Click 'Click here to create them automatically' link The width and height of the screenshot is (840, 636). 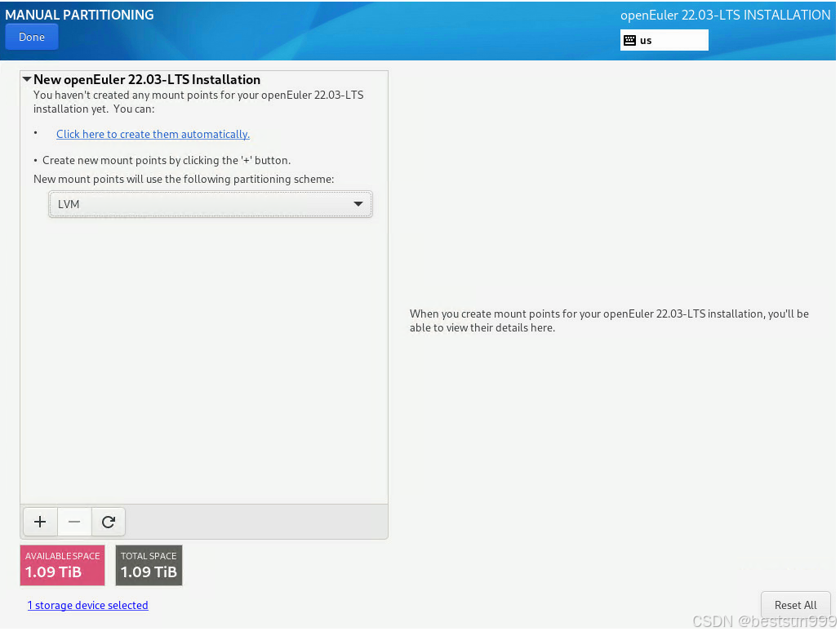[x=153, y=134]
